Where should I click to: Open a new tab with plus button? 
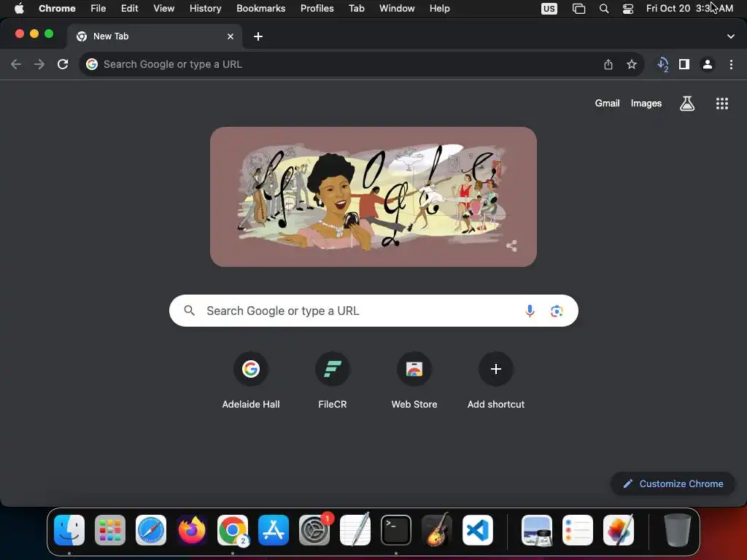[258, 36]
